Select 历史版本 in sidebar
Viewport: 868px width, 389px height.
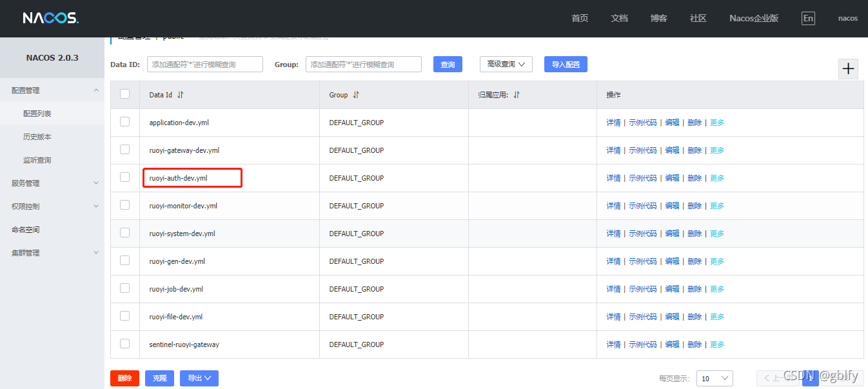52,137
